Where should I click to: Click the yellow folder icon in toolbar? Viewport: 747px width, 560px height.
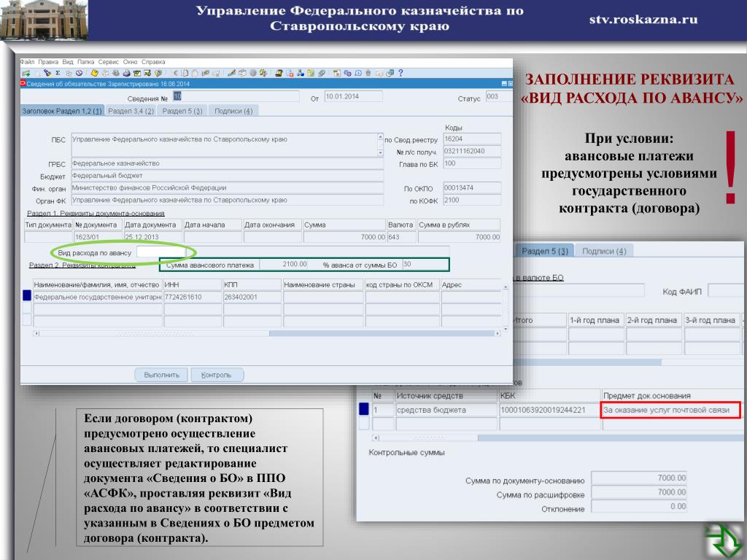pyautogui.click(x=94, y=73)
